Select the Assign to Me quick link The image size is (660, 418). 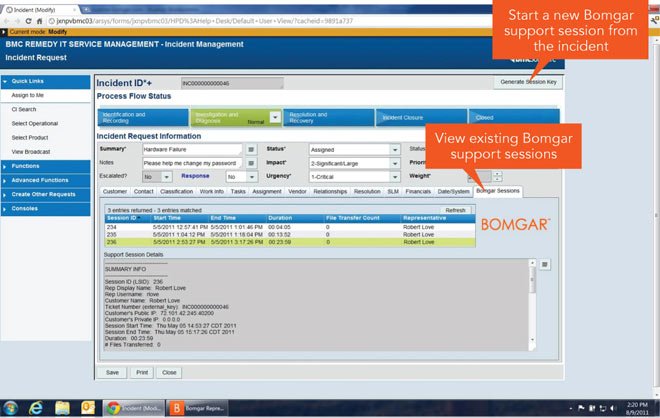[x=28, y=94]
